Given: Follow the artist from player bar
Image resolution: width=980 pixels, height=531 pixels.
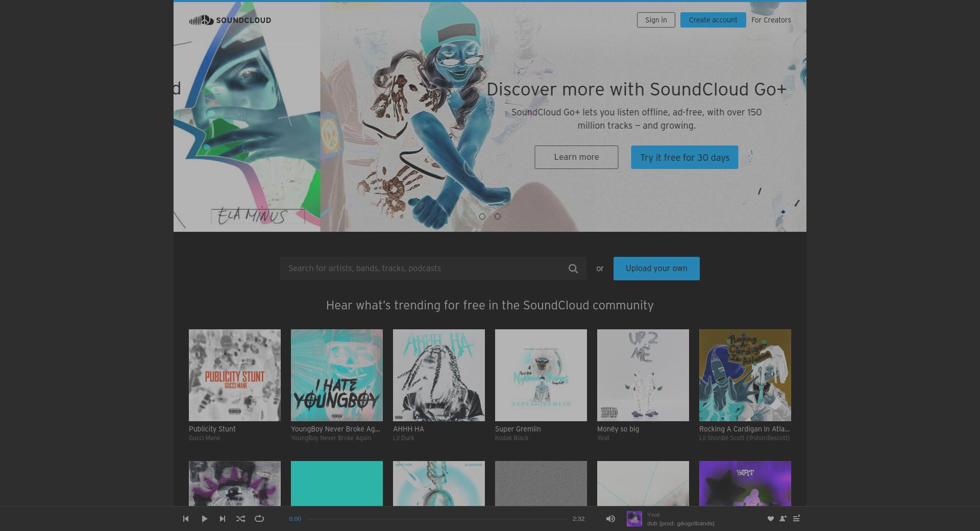Looking at the screenshot, I should coord(783,519).
